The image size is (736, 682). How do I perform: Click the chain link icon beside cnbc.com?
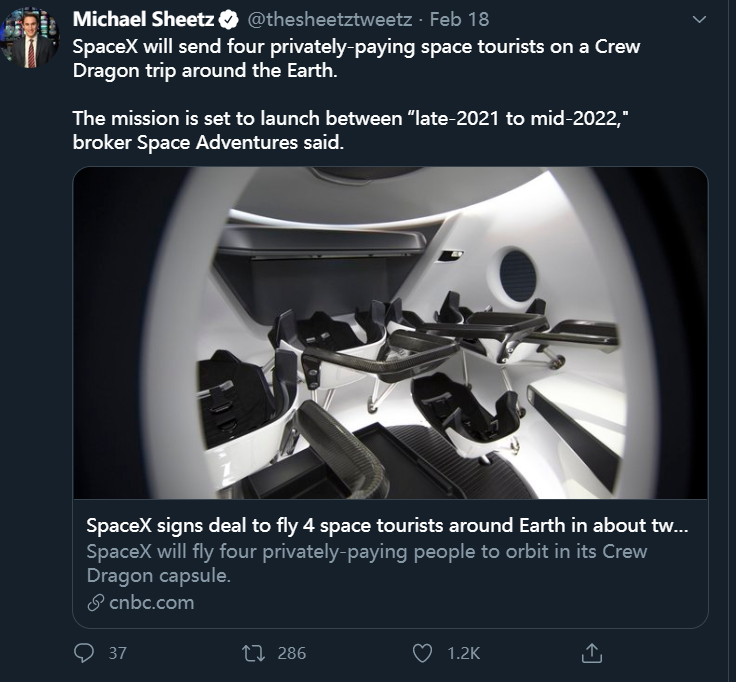[x=96, y=602]
